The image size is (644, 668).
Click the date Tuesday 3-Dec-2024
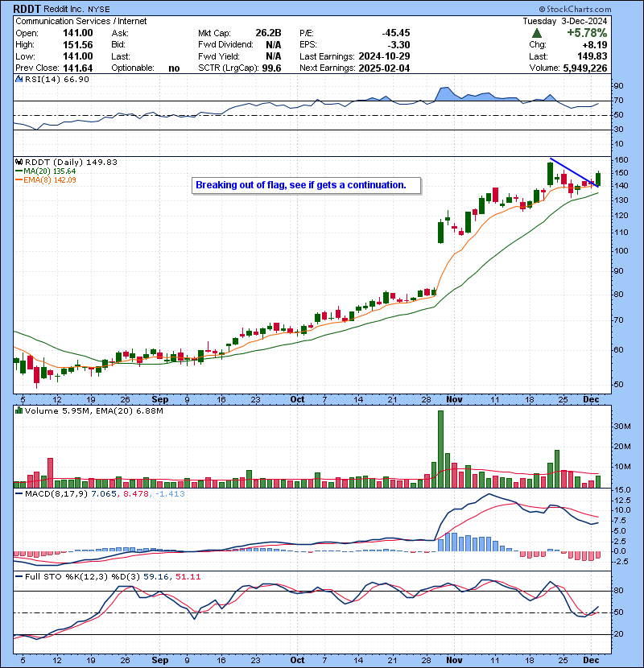pyautogui.click(x=565, y=21)
